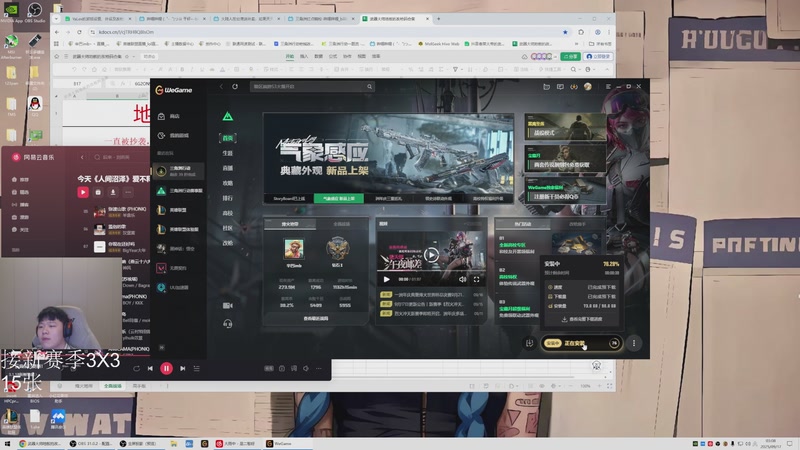Screen dimensions: 800x450
Task: Open the lyrics icon in NetEase player bar
Action: (x=294, y=368)
